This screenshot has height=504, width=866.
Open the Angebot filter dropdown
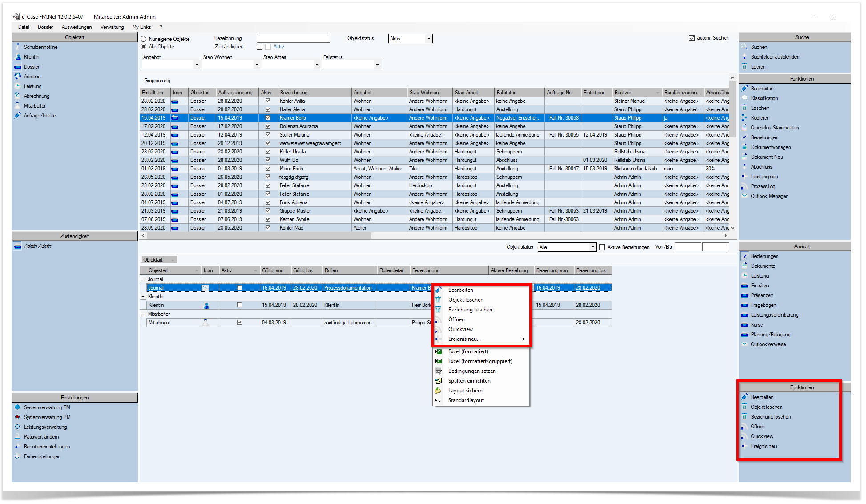pyautogui.click(x=197, y=65)
